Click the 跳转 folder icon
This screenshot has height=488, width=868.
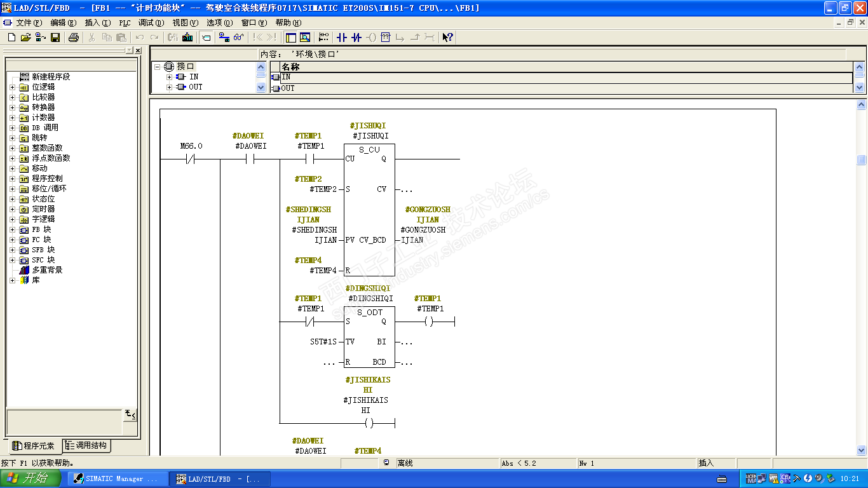click(x=24, y=138)
